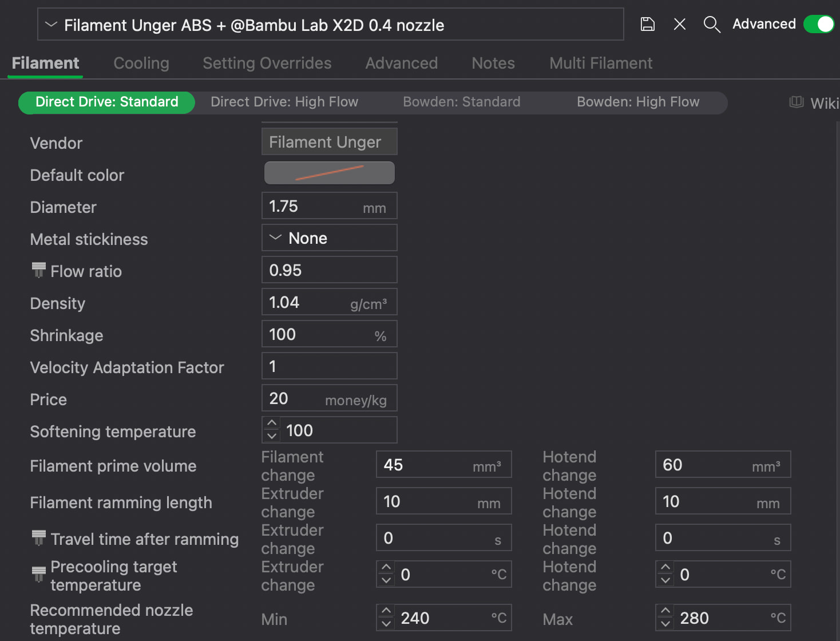Click the X discard changes icon
This screenshot has width=840, height=641.
pyautogui.click(x=680, y=24)
